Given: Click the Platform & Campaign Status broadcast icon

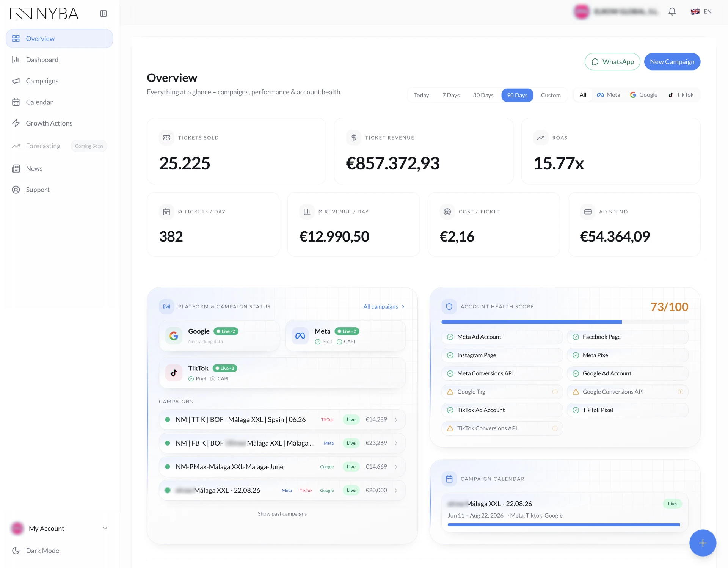Looking at the screenshot, I should point(166,307).
